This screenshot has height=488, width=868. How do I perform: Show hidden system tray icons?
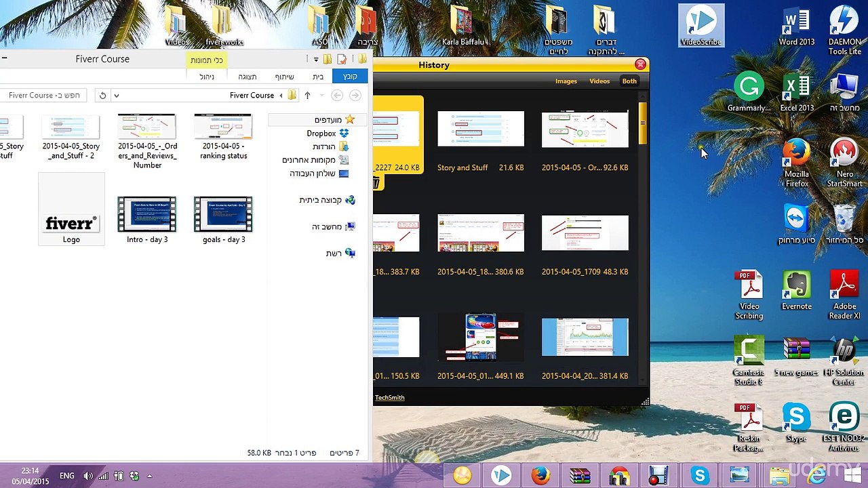[149, 476]
